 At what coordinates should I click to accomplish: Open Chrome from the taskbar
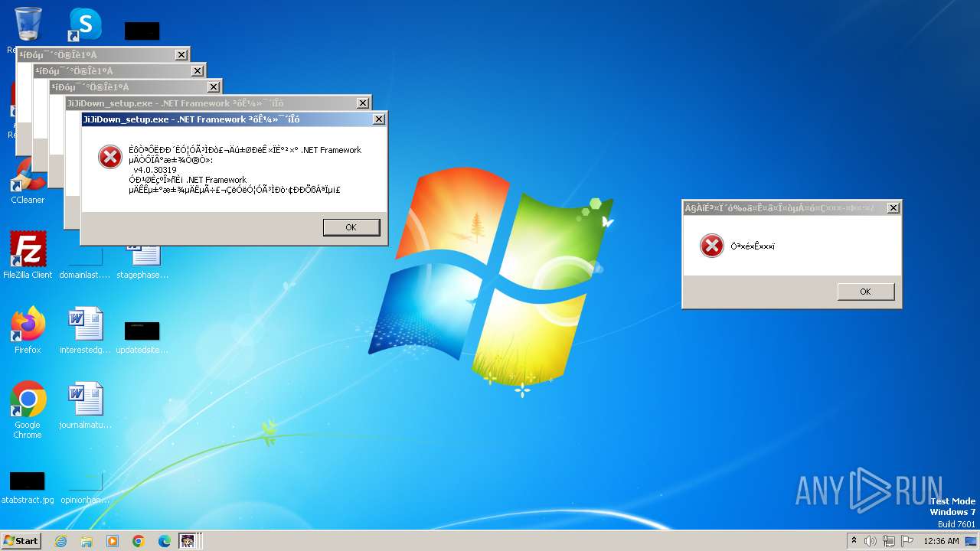[x=139, y=541]
